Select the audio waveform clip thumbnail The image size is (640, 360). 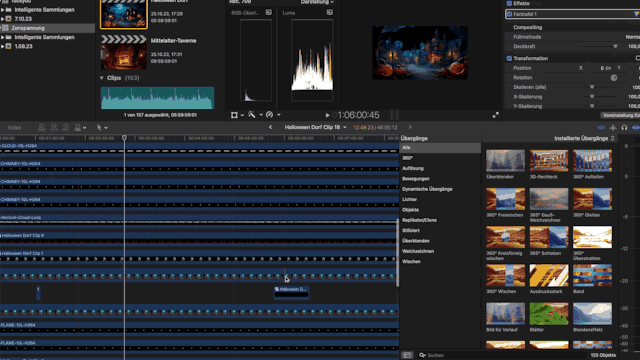click(158, 98)
